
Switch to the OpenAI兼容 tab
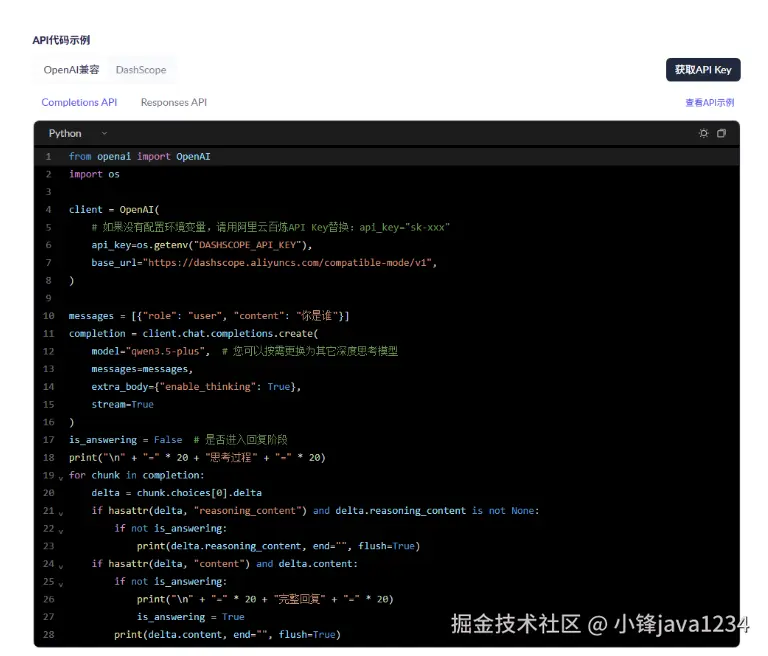[x=71, y=70]
